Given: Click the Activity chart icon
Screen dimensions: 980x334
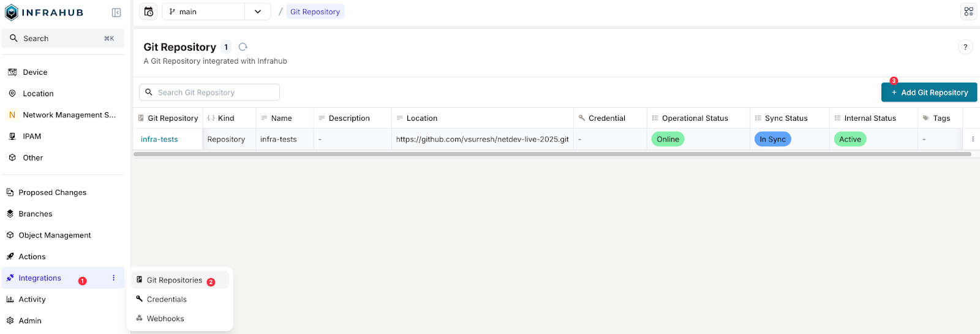Looking at the screenshot, I should pyautogui.click(x=10, y=300).
